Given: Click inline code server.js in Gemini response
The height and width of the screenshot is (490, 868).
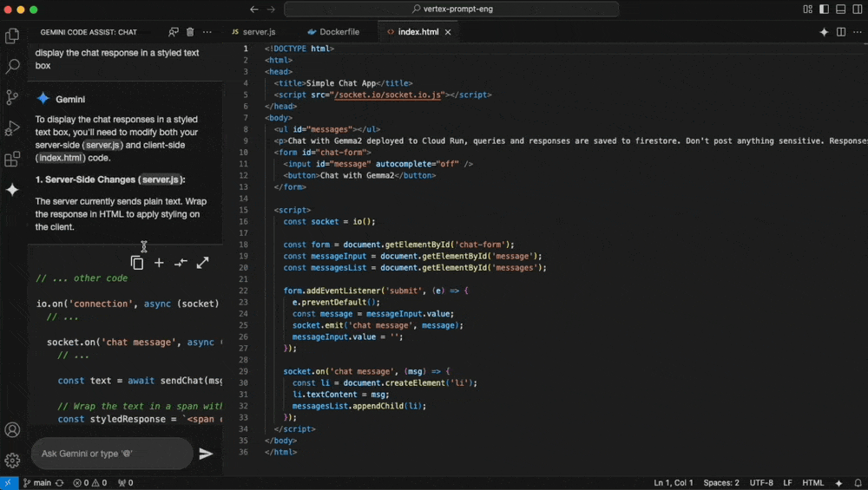Looking at the screenshot, I should click(102, 145).
